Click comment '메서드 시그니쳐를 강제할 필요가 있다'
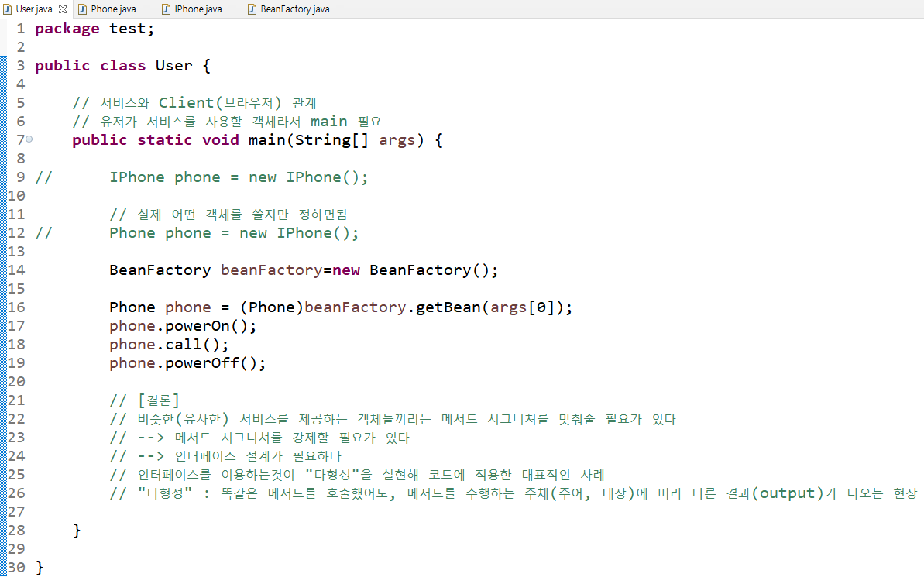This screenshot has width=924, height=577. click(292, 438)
